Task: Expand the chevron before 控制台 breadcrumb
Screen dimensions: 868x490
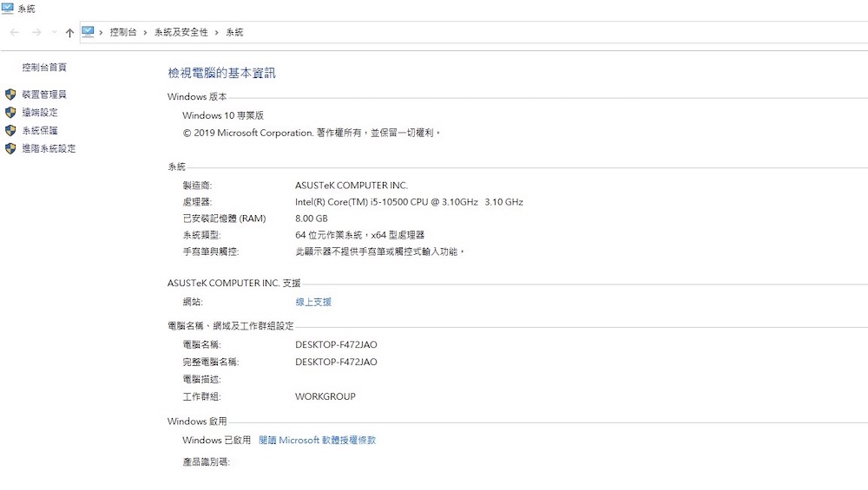Action: [x=102, y=32]
